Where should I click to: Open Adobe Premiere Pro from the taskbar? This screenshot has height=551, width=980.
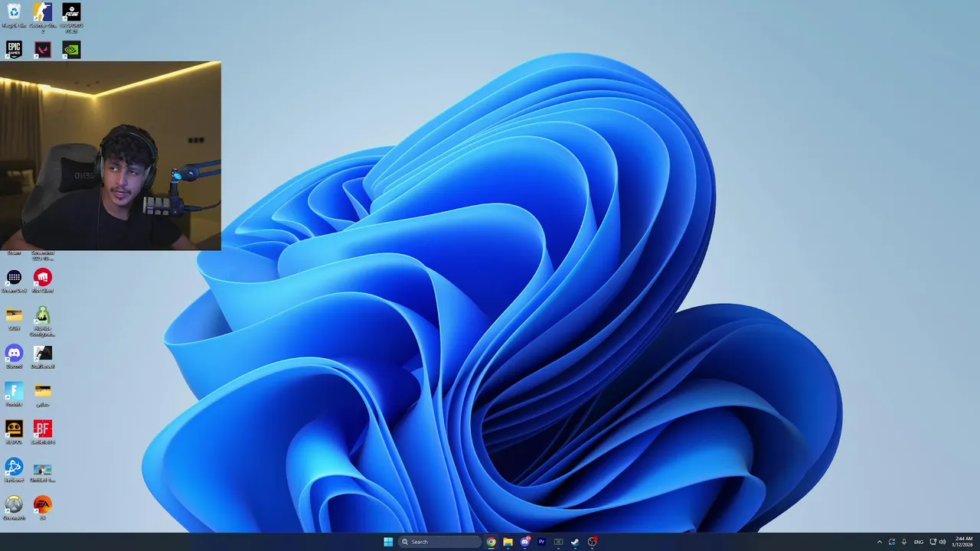[x=541, y=542]
